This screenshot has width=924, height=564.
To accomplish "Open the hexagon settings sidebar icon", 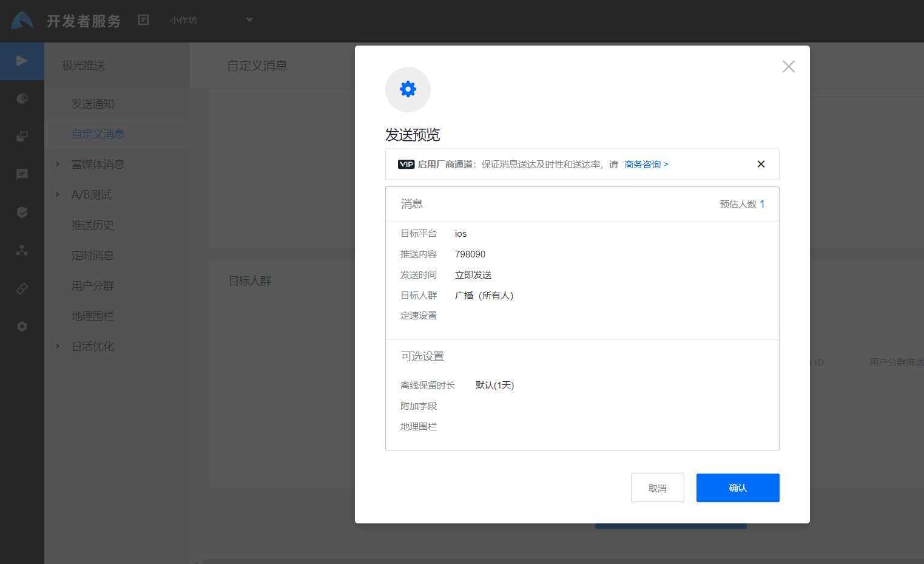I will (22, 326).
